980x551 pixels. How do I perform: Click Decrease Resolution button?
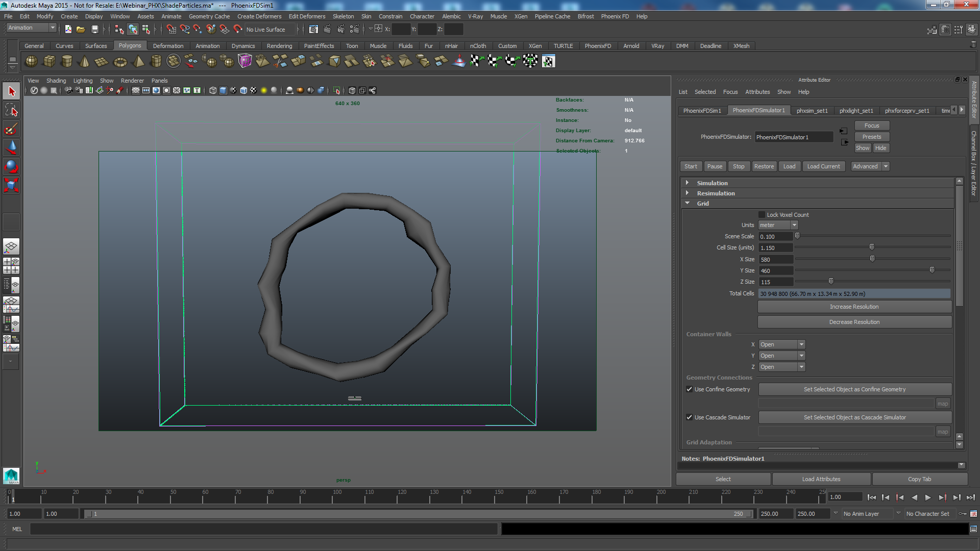tap(854, 322)
